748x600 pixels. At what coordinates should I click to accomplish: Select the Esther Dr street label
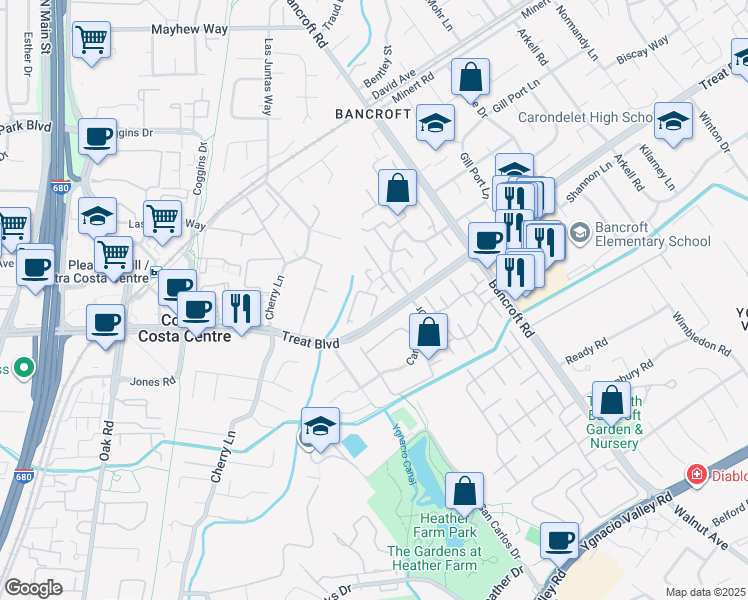pos(28,54)
